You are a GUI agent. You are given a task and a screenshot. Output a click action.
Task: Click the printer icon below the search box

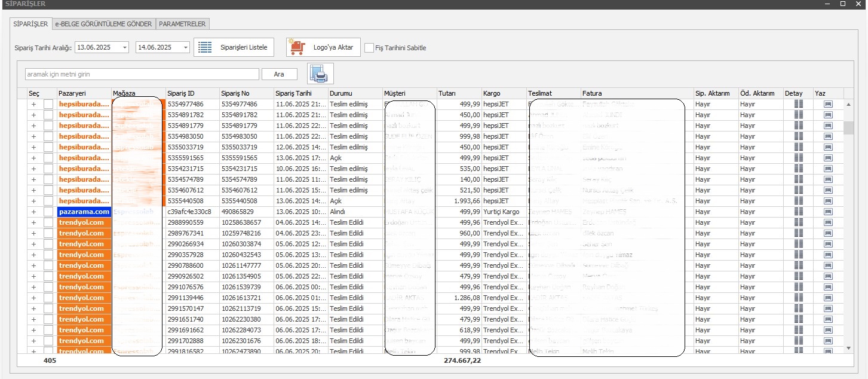pos(320,74)
